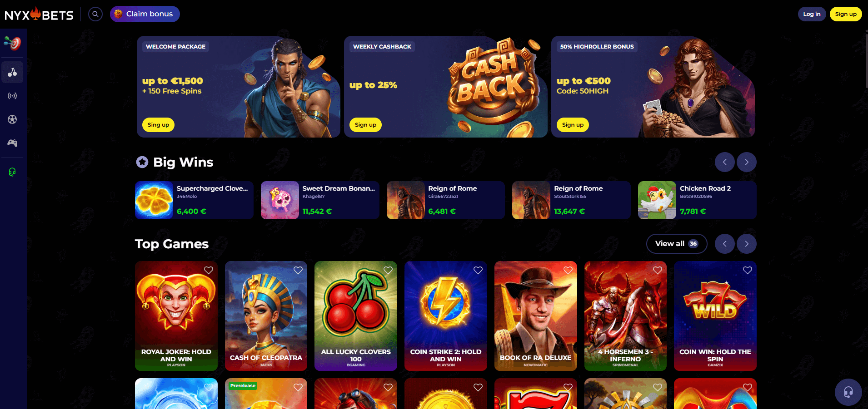Click the Claim bonus button

[145, 14]
